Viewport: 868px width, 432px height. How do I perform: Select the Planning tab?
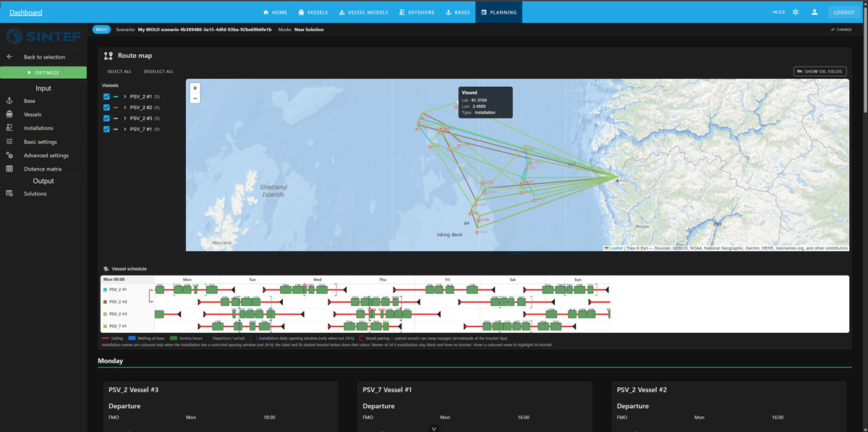[499, 12]
